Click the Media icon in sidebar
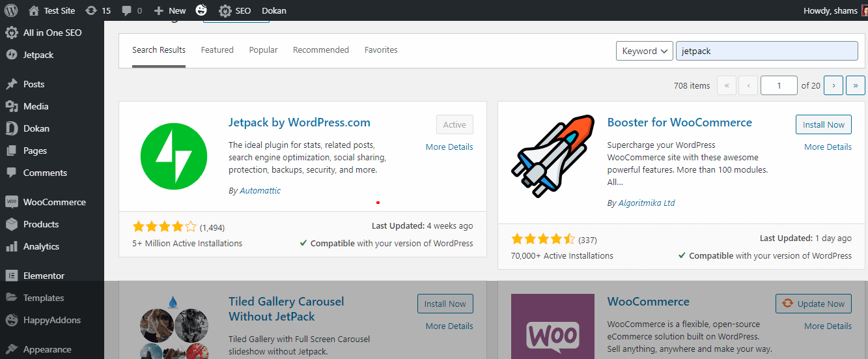 click(x=11, y=106)
